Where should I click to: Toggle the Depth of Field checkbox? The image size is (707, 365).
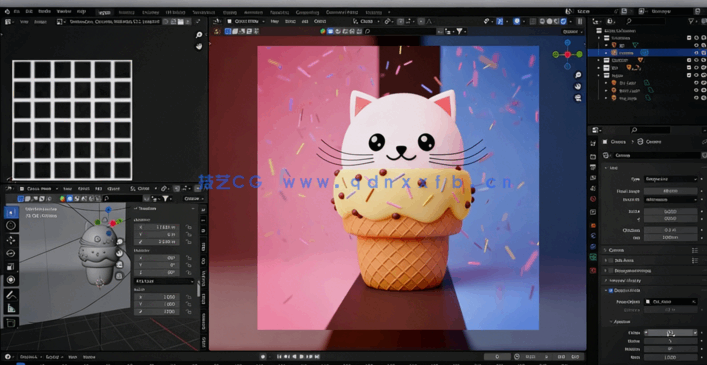click(611, 291)
